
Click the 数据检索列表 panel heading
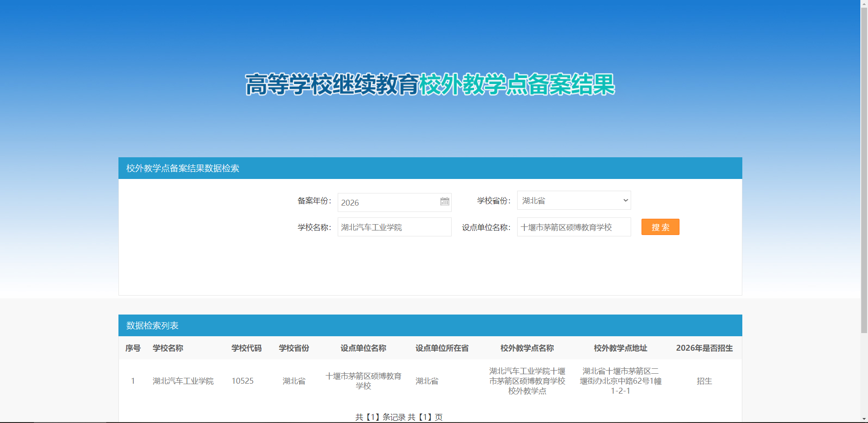152,325
